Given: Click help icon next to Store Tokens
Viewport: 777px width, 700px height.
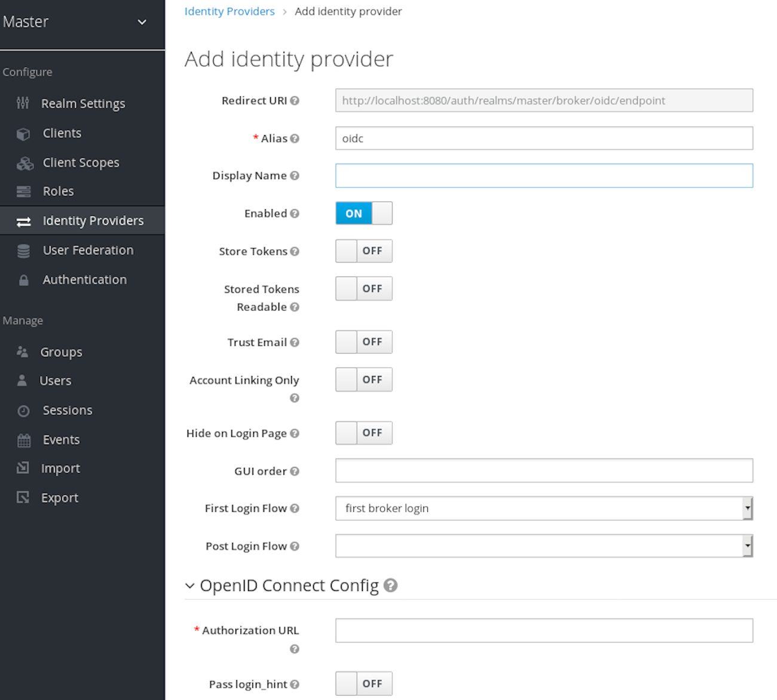Looking at the screenshot, I should pos(295,252).
